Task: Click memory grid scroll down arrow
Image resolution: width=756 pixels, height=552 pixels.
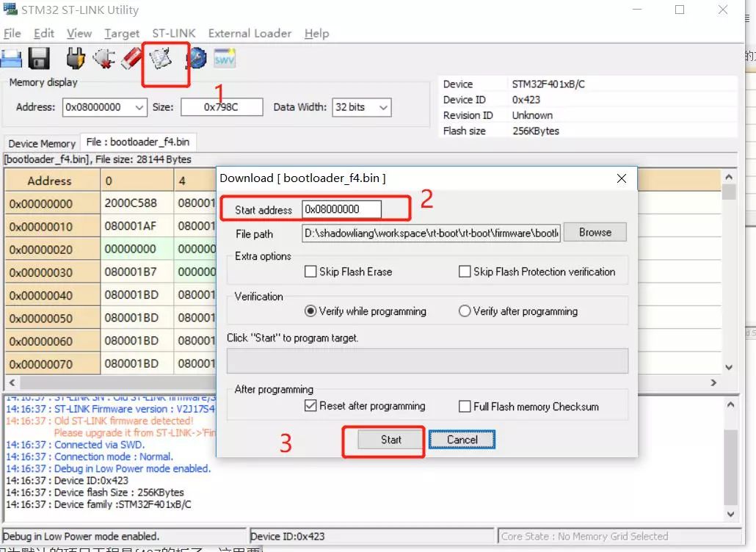Action: pos(729,367)
